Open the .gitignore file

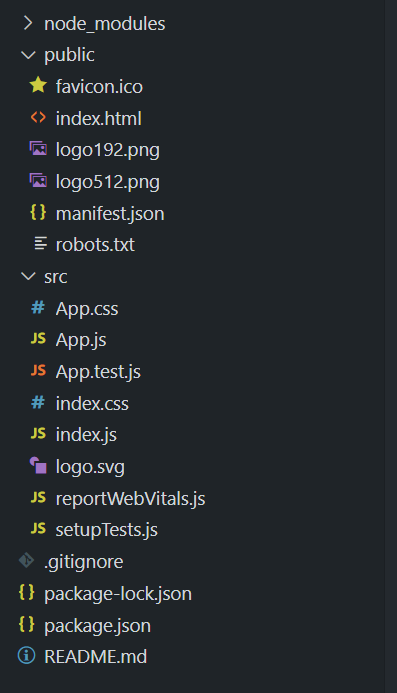(84, 562)
